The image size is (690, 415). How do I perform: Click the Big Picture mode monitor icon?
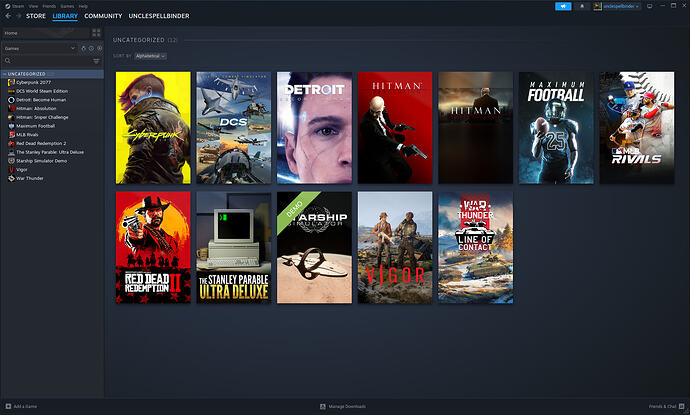[651, 6]
